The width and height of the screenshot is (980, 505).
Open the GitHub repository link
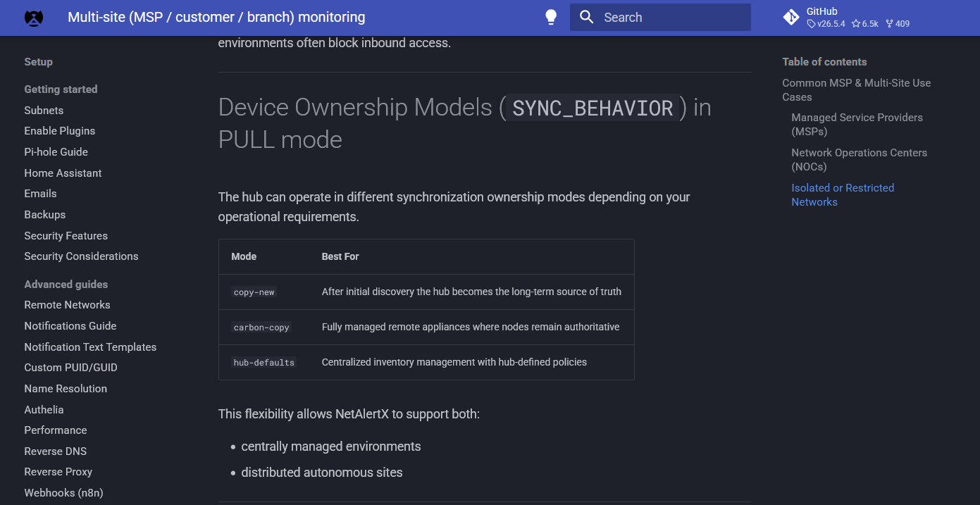pos(847,18)
